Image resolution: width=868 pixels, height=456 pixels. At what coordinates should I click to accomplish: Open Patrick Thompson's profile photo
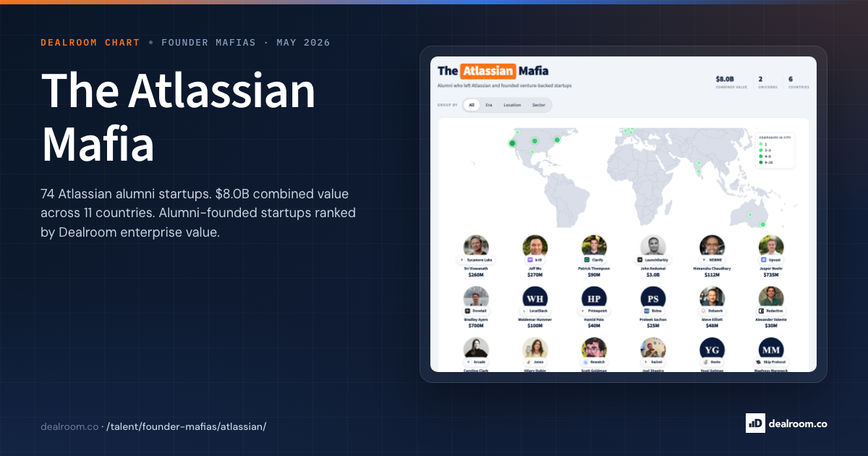click(594, 246)
